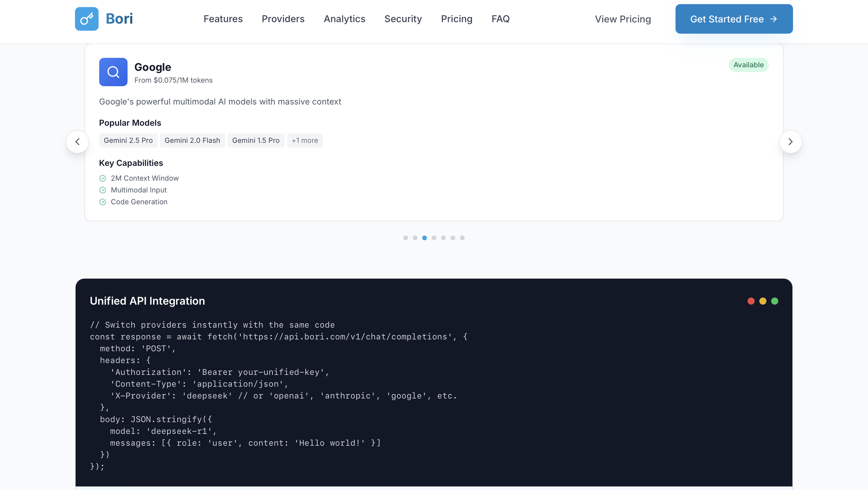Click the method 'POST' code line
The image size is (868, 490).
tap(138, 348)
